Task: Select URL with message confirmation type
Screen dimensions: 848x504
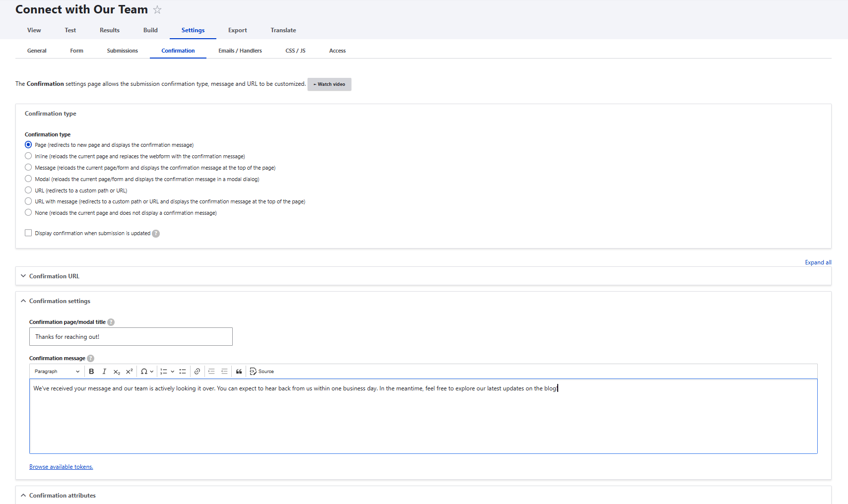Action: 28,201
